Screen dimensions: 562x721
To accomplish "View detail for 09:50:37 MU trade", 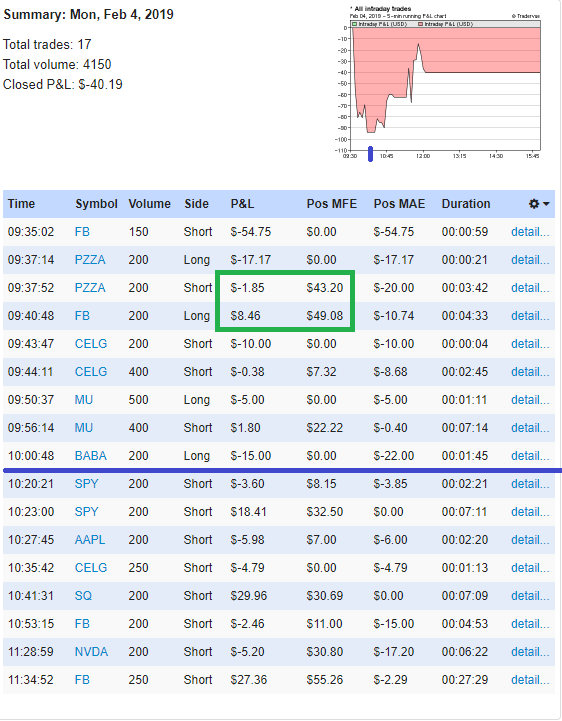I will pyautogui.click(x=530, y=400).
